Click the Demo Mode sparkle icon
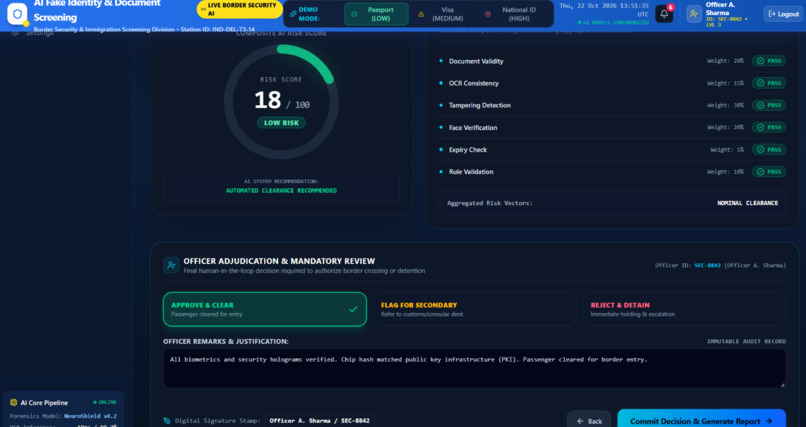This screenshot has width=806, height=427. point(293,14)
